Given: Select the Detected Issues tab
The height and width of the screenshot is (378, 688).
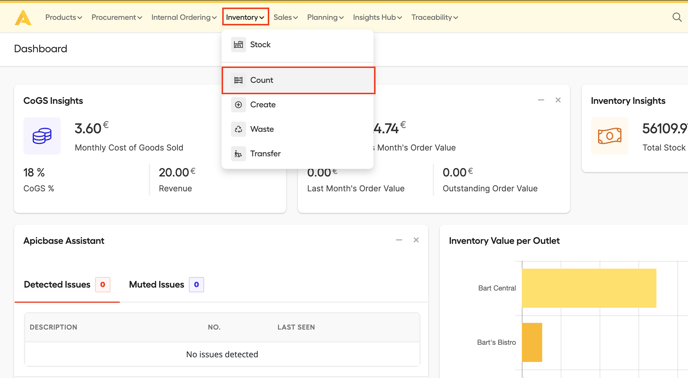Looking at the screenshot, I should (x=67, y=284).
